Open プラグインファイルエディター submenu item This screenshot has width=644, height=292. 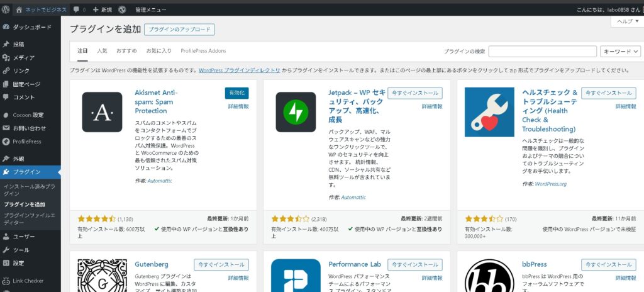point(30,219)
